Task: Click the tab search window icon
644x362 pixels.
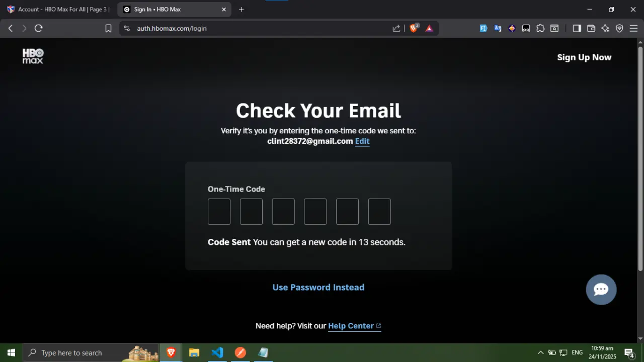Action: [554, 28]
